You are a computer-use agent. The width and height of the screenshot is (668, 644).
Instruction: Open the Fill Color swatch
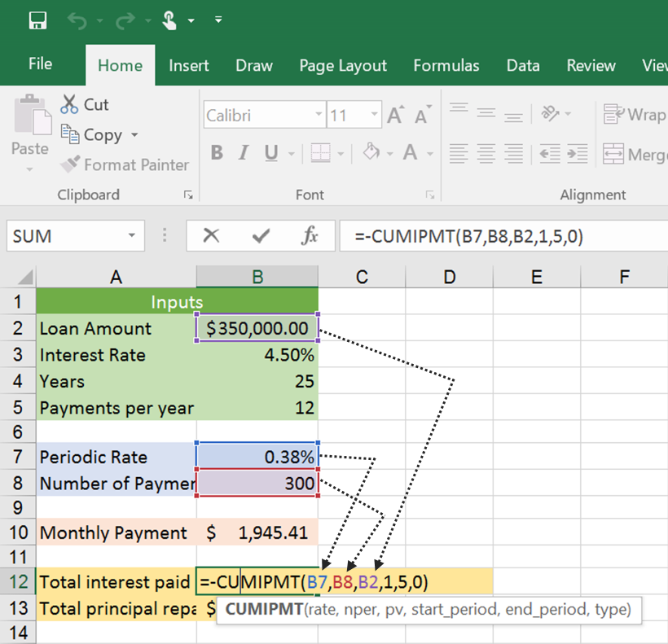click(x=370, y=153)
